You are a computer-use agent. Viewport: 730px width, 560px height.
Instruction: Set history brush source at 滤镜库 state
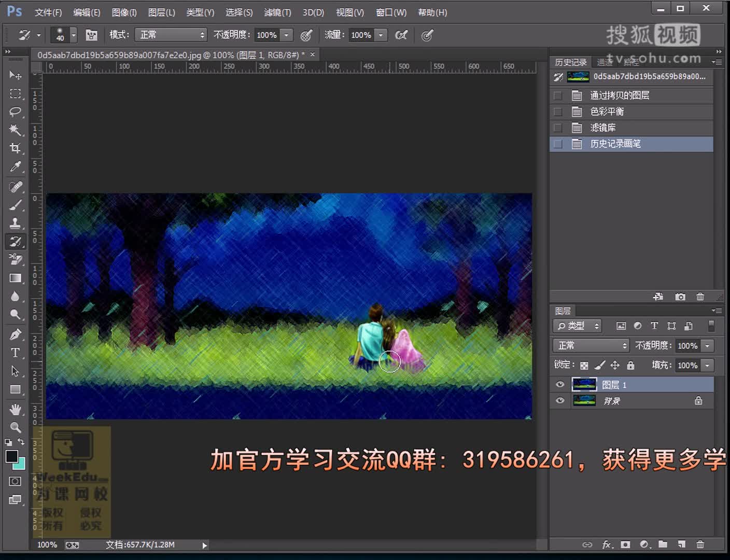[x=558, y=128]
